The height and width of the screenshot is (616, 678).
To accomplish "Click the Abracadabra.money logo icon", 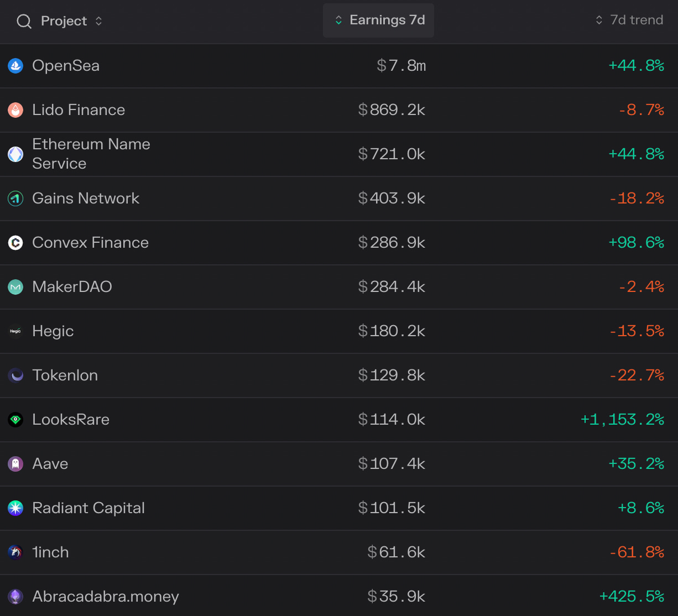I will [15, 597].
